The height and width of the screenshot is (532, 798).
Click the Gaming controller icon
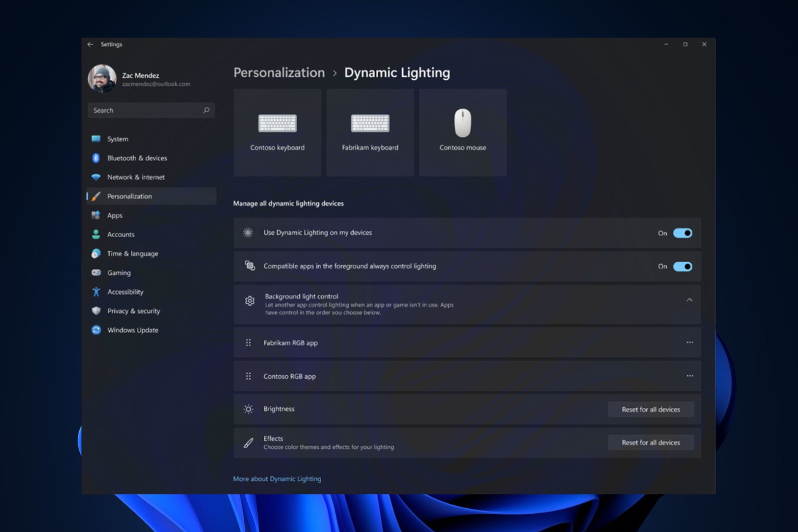96,273
